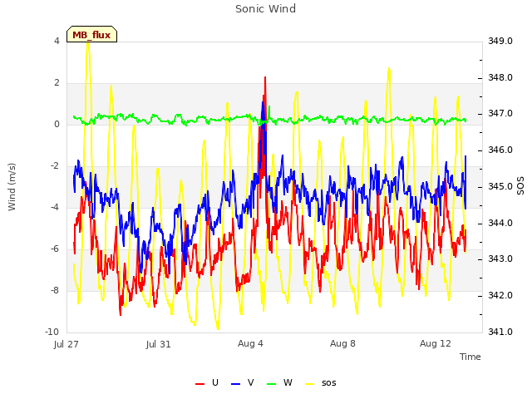Click the 'Wind (m/s)' axis label

coord(12,187)
